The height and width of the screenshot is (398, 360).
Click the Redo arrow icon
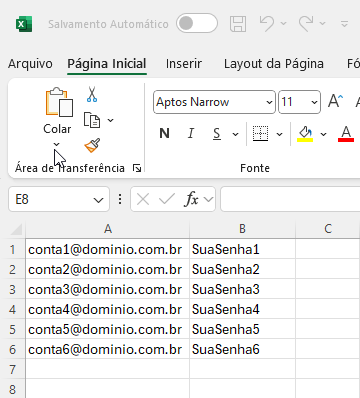(x=306, y=24)
